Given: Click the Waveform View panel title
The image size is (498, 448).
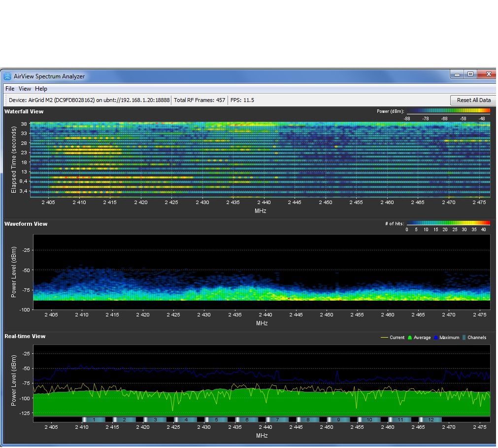Looking at the screenshot, I should pyautogui.click(x=26, y=224).
